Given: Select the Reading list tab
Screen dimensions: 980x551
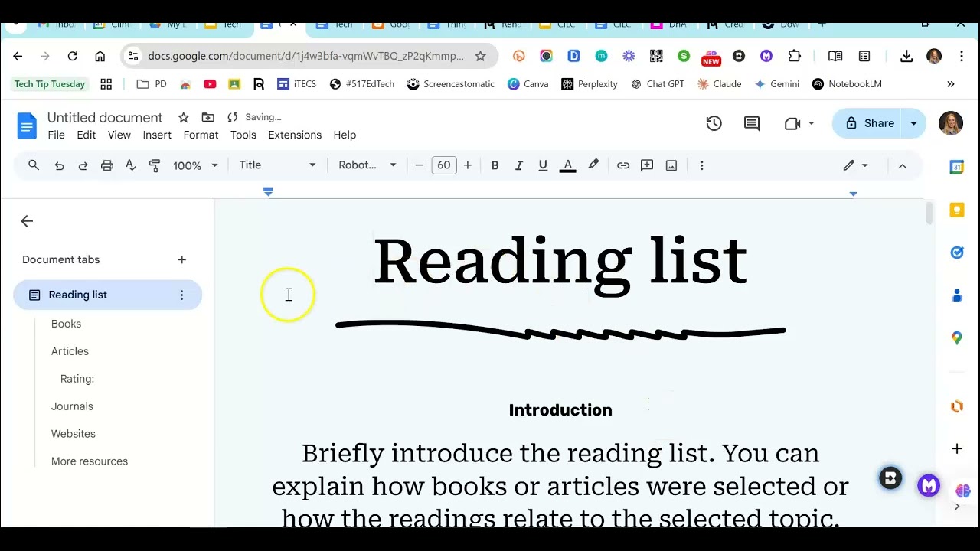Looking at the screenshot, I should (x=107, y=295).
